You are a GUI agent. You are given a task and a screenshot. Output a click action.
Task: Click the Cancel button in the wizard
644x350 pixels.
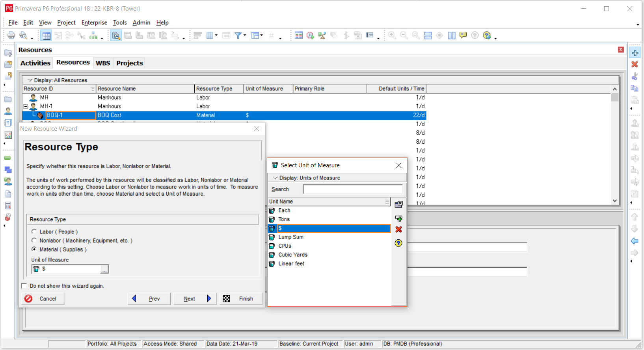tap(43, 299)
